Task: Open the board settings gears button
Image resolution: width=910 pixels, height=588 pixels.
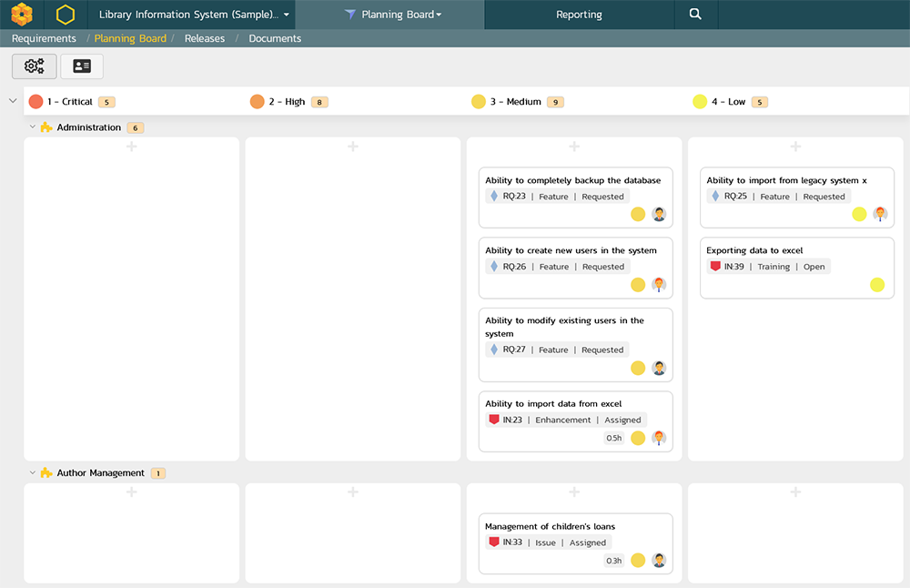Action: 35,66
